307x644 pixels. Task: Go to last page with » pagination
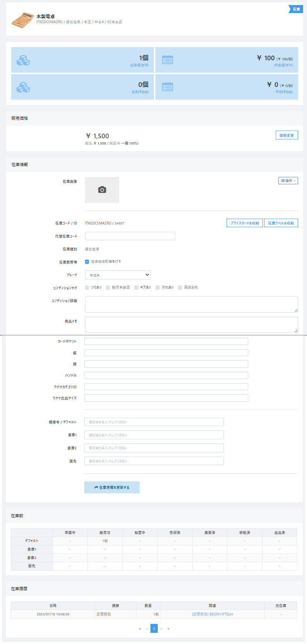pos(168,629)
